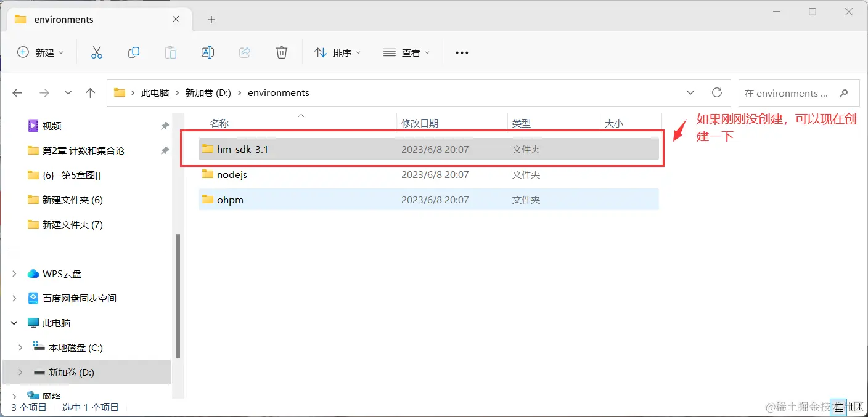868x417 pixels.
Task: Click the Delete trash can icon
Action: pos(282,52)
